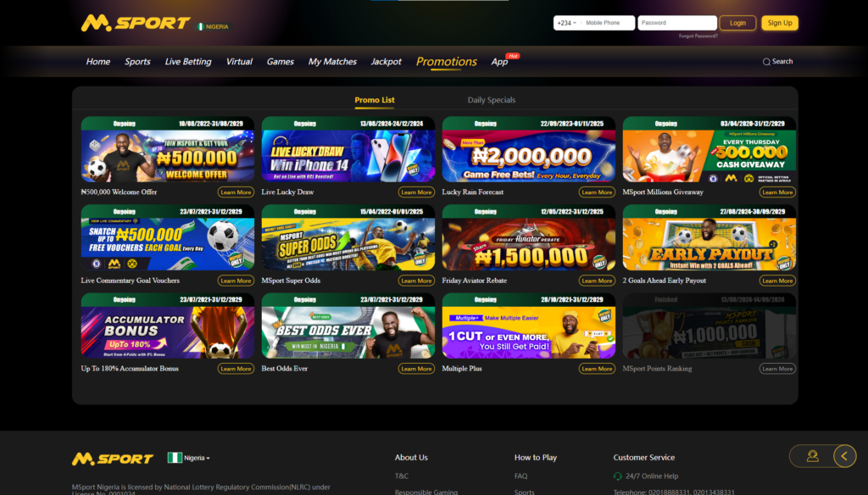Open the T&C footer link
Viewport: 868px width, 495px height.
401,476
